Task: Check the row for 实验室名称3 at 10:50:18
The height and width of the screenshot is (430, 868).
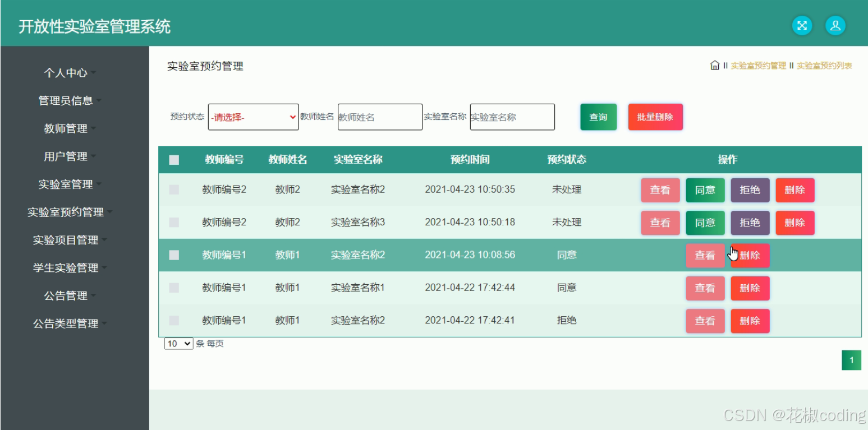Action: [x=174, y=223]
